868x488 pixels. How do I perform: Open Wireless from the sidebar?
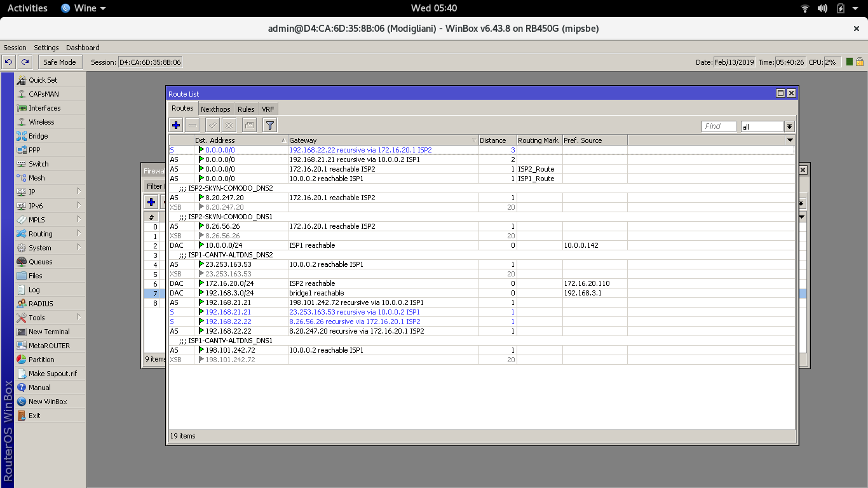[41, 122]
